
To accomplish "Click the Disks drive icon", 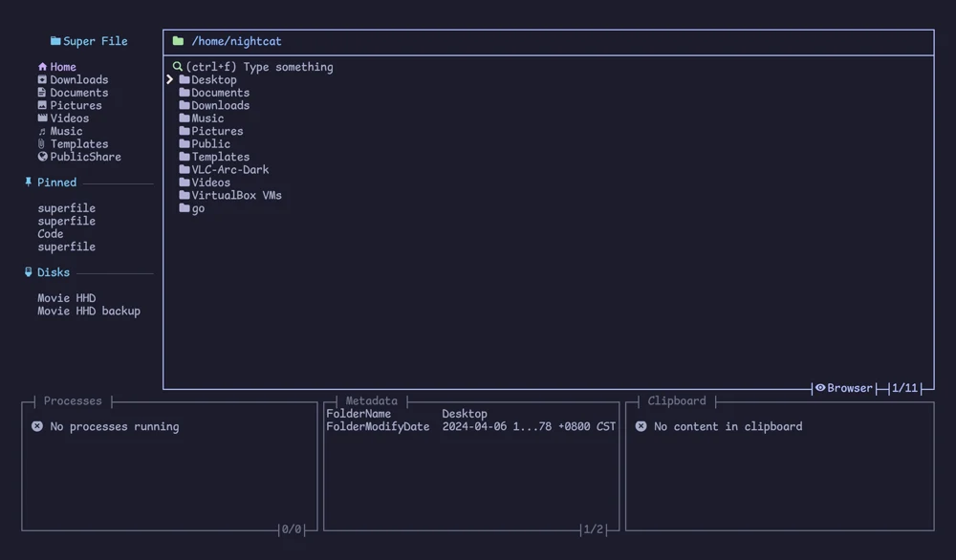I will [28, 271].
